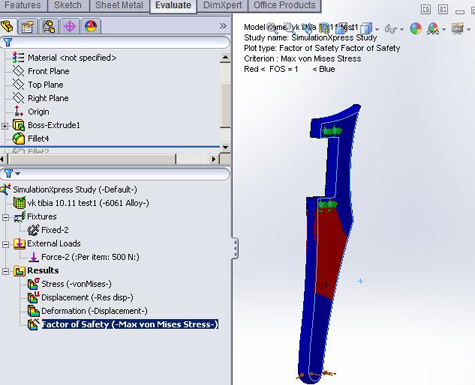Open the DimXpertManager crosshair tab
Image resolution: width=475 pixels, height=385 pixels.
70,26
